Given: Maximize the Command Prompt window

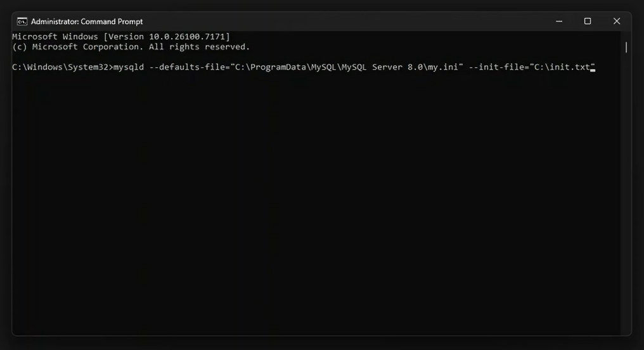Looking at the screenshot, I should click(x=588, y=21).
